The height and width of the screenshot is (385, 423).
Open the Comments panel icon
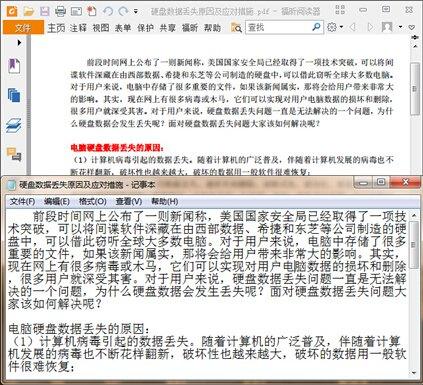(x=14, y=154)
